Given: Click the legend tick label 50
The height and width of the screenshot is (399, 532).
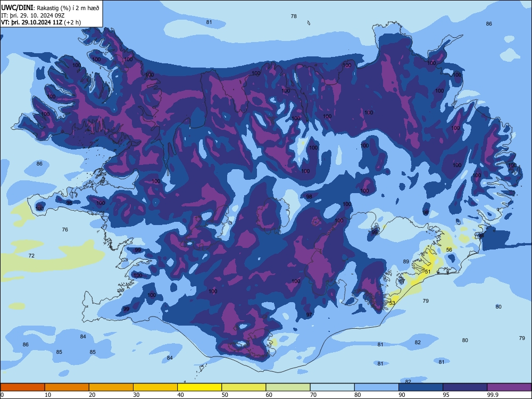Looking at the screenshot, I should (x=225, y=395).
